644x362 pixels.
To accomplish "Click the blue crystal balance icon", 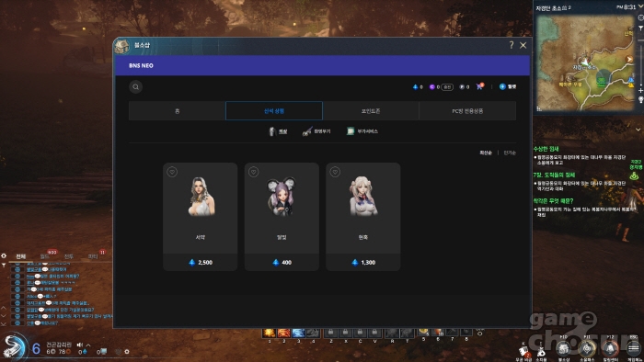I will (x=415, y=87).
